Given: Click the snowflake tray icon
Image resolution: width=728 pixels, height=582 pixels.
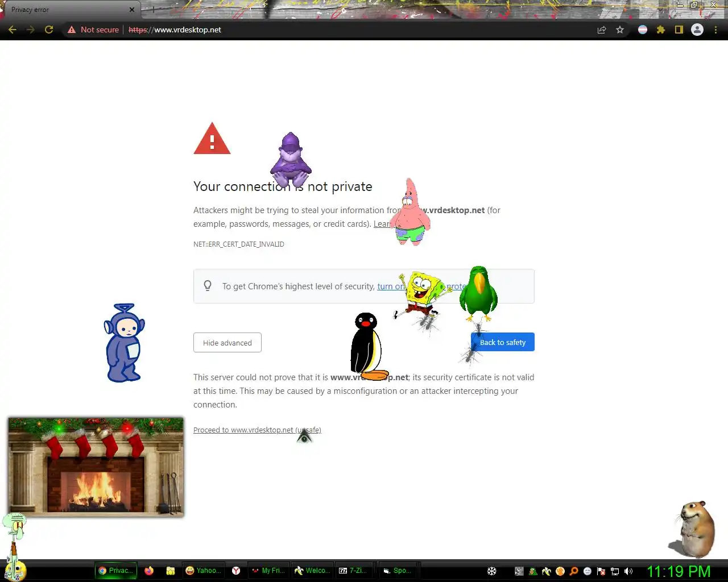Looking at the screenshot, I should 492,571.
